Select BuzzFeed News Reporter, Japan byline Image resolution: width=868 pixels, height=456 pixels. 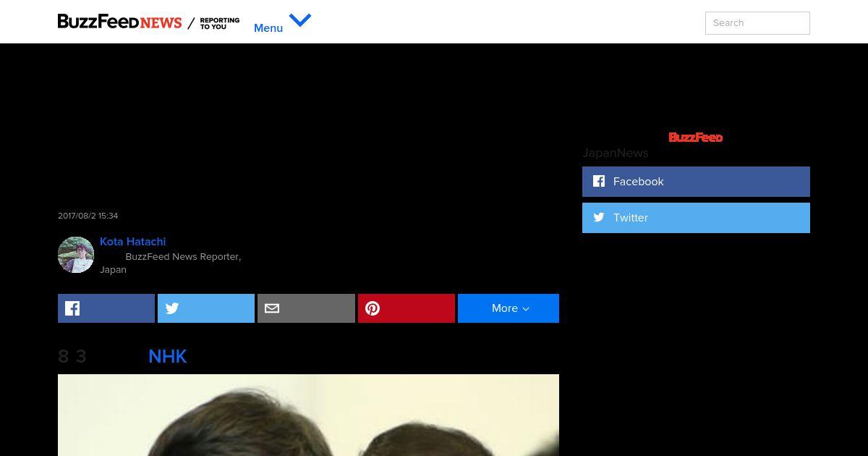(x=171, y=263)
